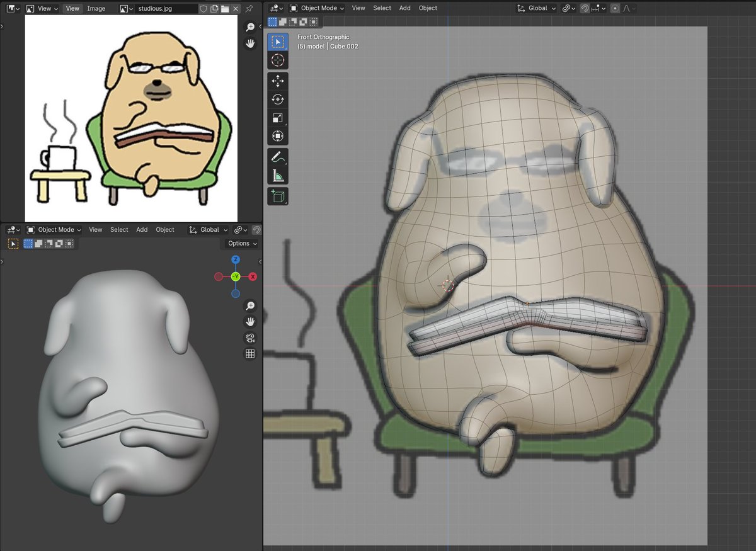Viewport: 756px width, 551px height.
Task: Click the pan hand in the image editor
Action: tap(250, 43)
